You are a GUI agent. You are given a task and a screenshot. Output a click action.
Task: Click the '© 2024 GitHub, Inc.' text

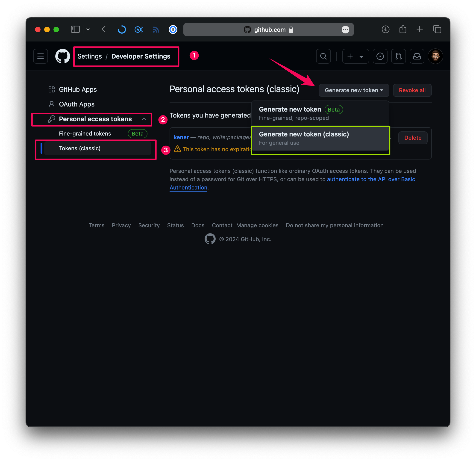pyautogui.click(x=245, y=239)
